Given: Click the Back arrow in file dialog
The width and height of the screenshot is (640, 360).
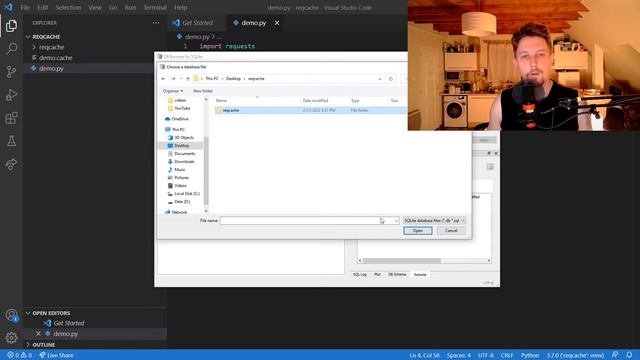Looking at the screenshot, I should (x=163, y=78).
